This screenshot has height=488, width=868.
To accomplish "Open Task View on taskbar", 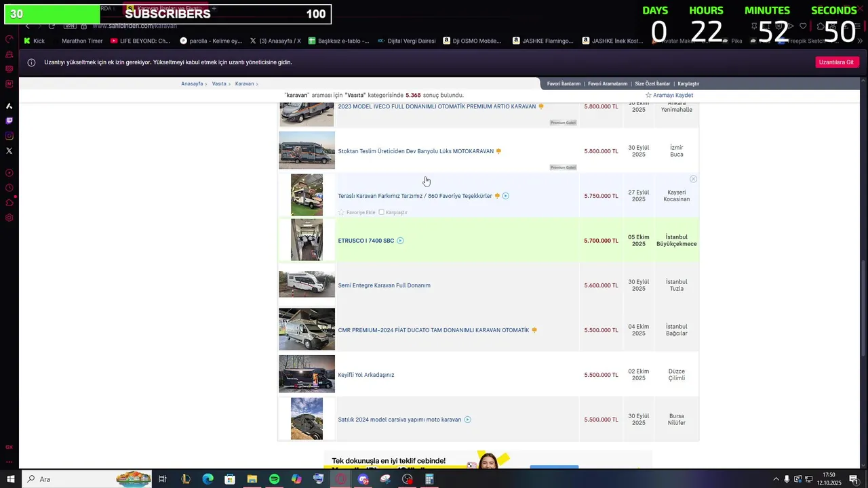I will pos(163,479).
